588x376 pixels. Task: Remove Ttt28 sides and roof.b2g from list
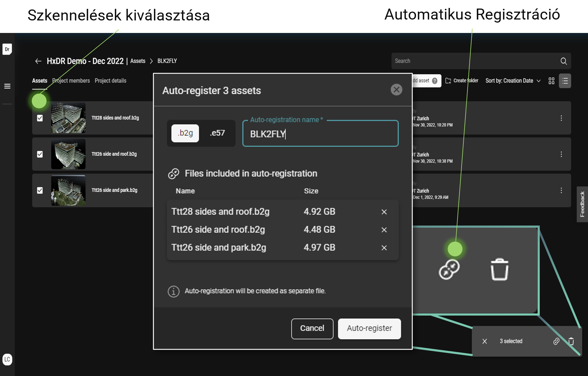(x=384, y=212)
